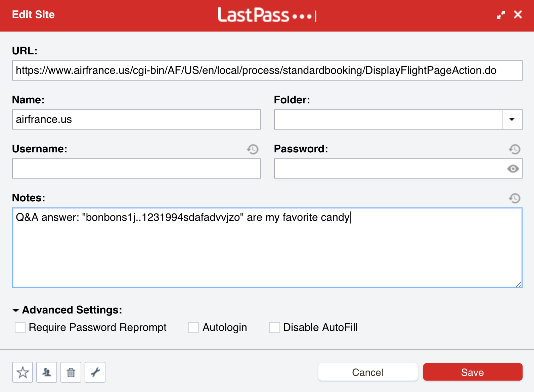Show password history clock icon
Viewport: 534px width, 392px height.
[515, 149]
